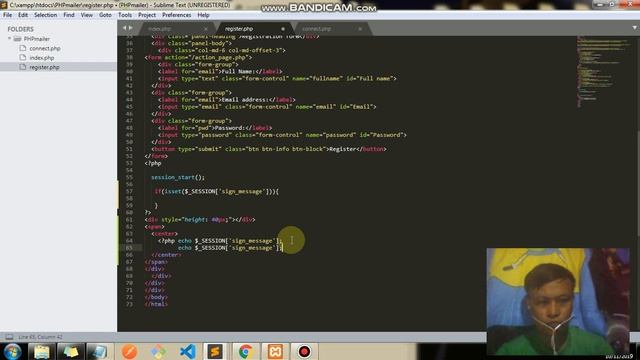
Task: Open connect.php in the sidebar
Action: point(45,48)
